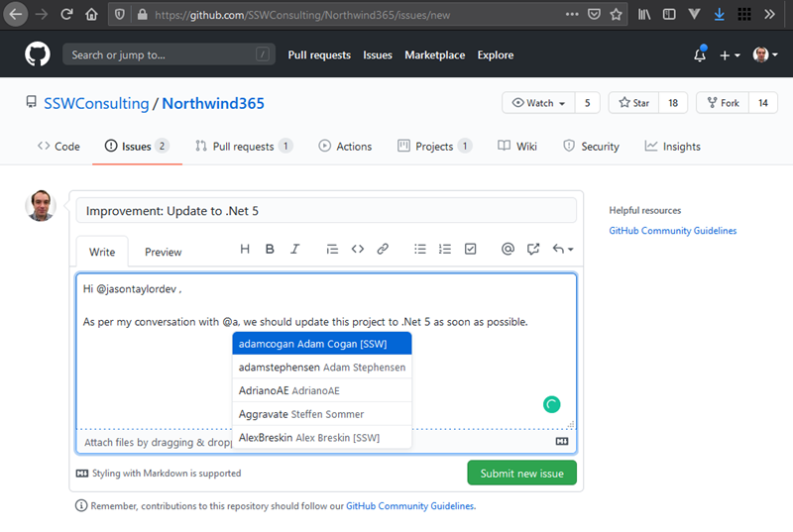The image size is (793, 532).
Task: Expand the Watch dropdown
Action: click(540, 103)
